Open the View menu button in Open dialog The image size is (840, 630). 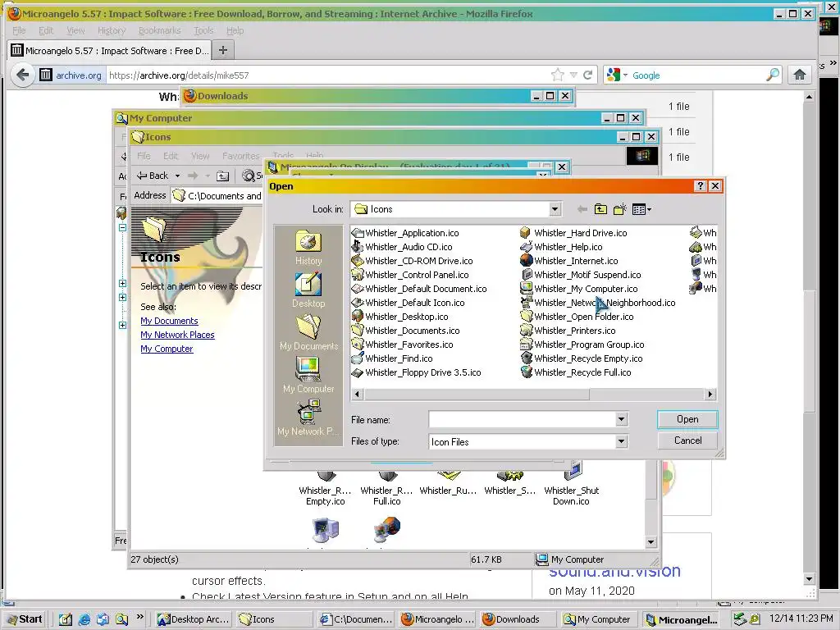641,209
